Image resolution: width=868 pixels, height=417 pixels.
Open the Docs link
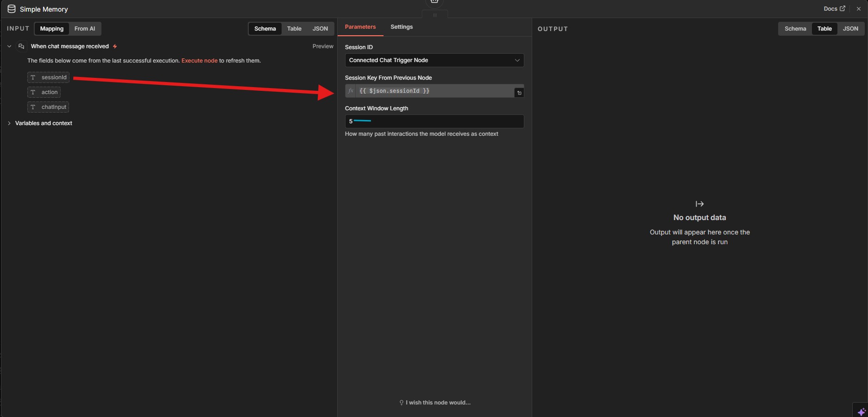pos(834,9)
